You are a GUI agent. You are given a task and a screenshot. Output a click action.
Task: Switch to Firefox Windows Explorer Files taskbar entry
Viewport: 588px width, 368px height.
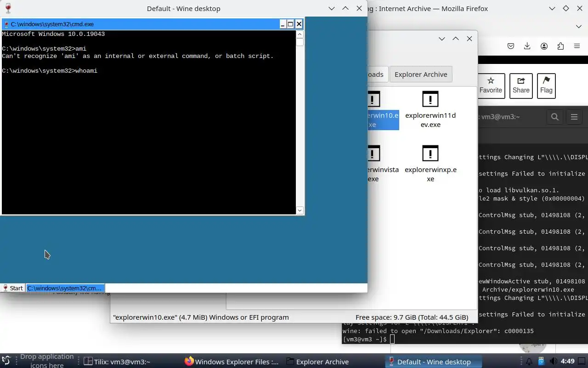tap(232, 362)
